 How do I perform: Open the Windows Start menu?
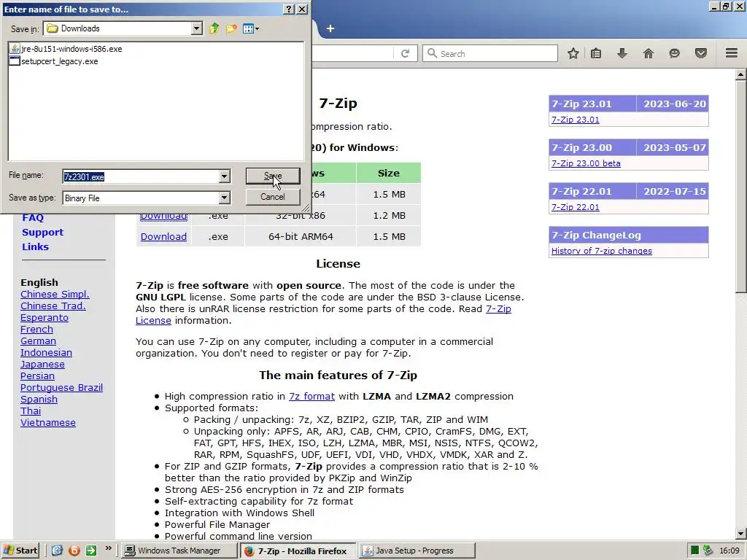(x=20, y=551)
